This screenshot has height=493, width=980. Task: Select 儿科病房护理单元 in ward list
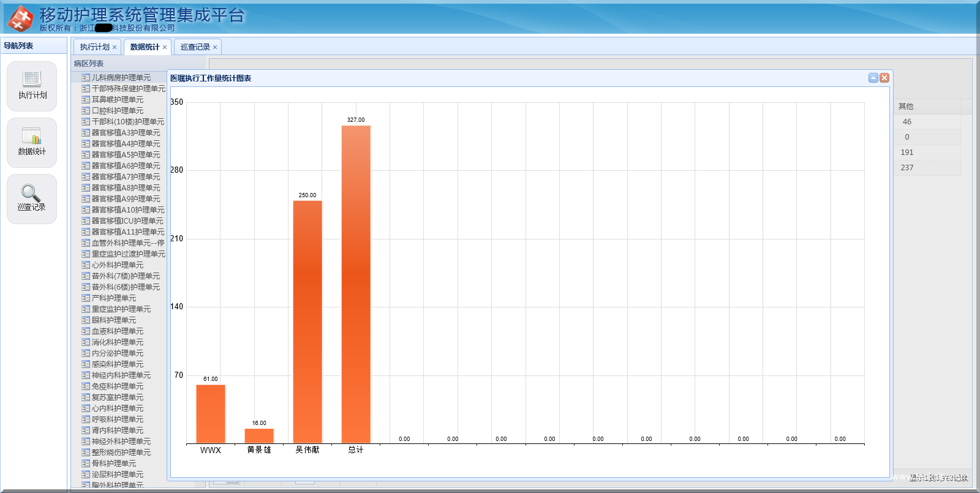[121, 78]
